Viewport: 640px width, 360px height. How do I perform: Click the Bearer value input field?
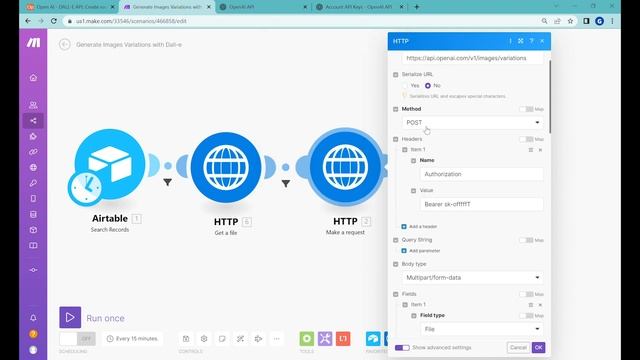(x=481, y=204)
